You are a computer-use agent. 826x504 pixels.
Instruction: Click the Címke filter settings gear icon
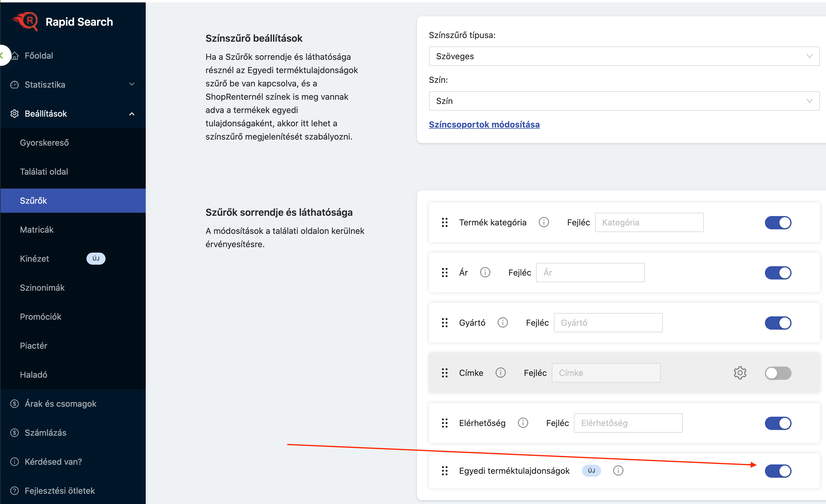(740, 373)
